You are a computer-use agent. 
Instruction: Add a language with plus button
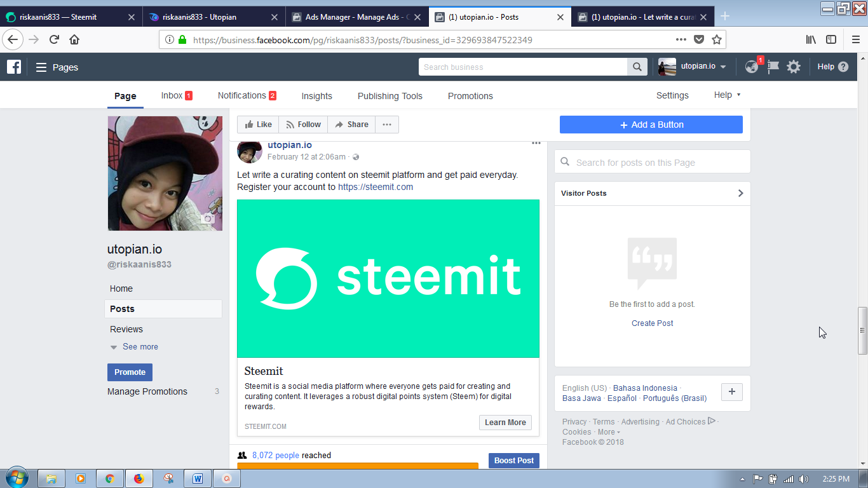point(731,392)
